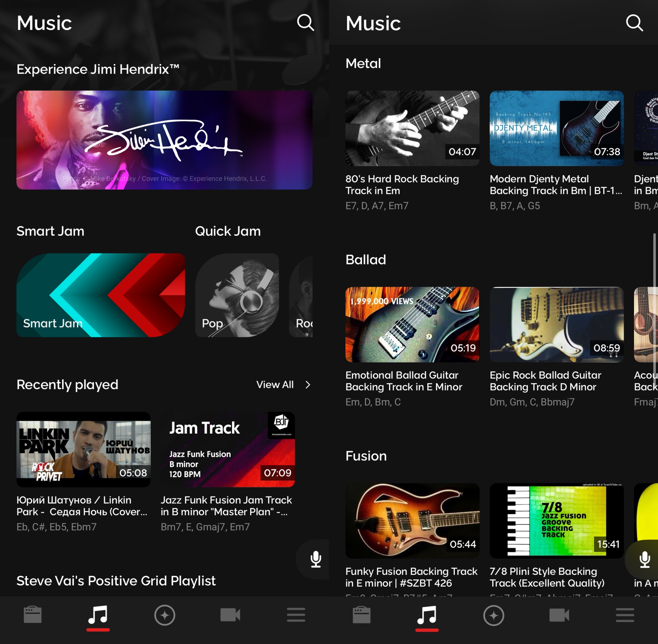Play the Jazz Funk Fusion Jam Track thumbnail
Viewport: 658px width, 644px height.
click(228, 449)
